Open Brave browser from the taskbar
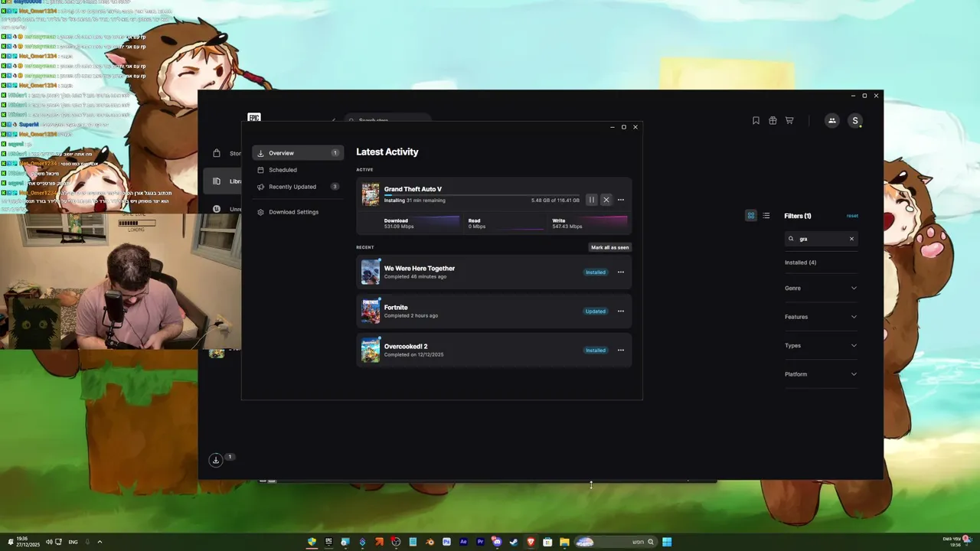This screenshot has height=551, width=980. click(x=531, y=542)
